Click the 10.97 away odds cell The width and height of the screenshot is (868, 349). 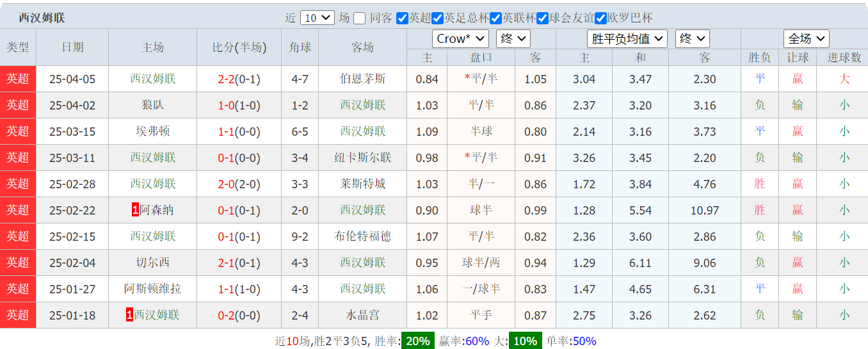(705, 210)
